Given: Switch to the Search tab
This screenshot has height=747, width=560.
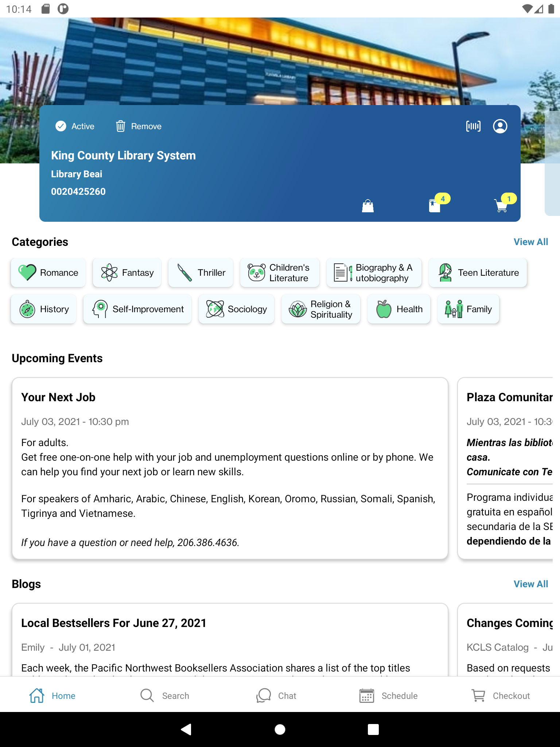Looking at the screenshot, I should (x=165, y=696).
